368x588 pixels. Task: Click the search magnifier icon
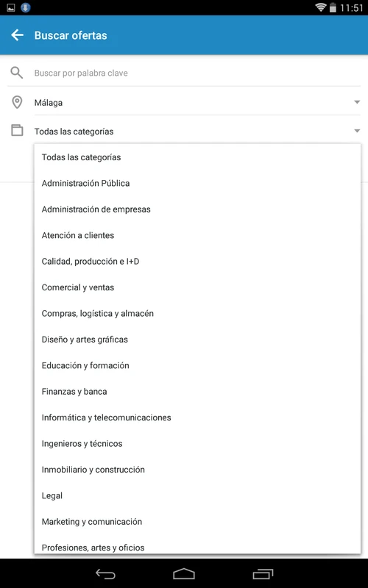coord(17,73)
